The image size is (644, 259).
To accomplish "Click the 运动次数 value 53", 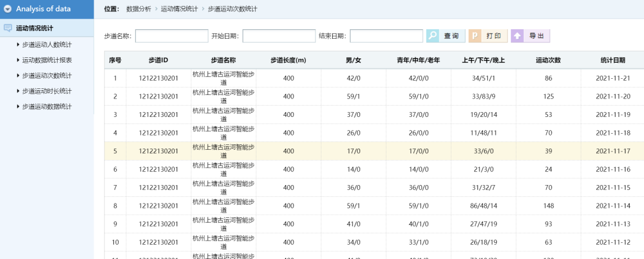I will coord(549,115).
